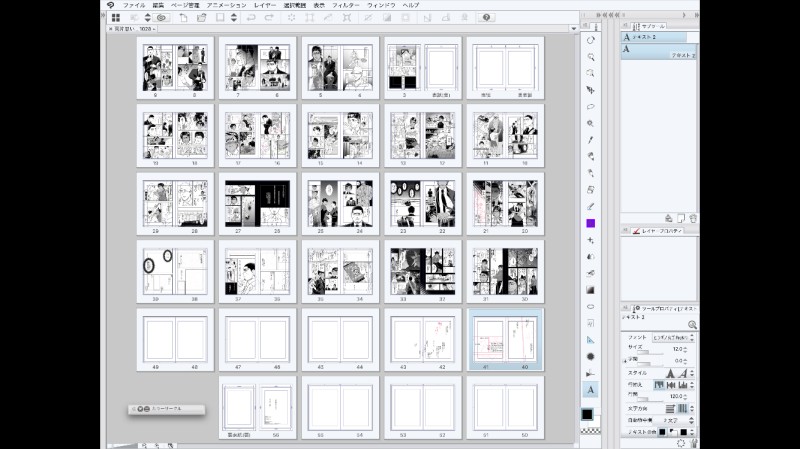Click the Clip Studio launcher icon in toolbar

point(116,17)
